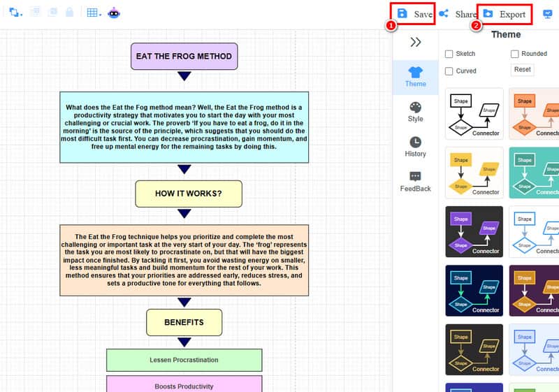559x392 pixels.
Task: Select the EAT THE FROG METHOD title box
Action: (184, 57)
